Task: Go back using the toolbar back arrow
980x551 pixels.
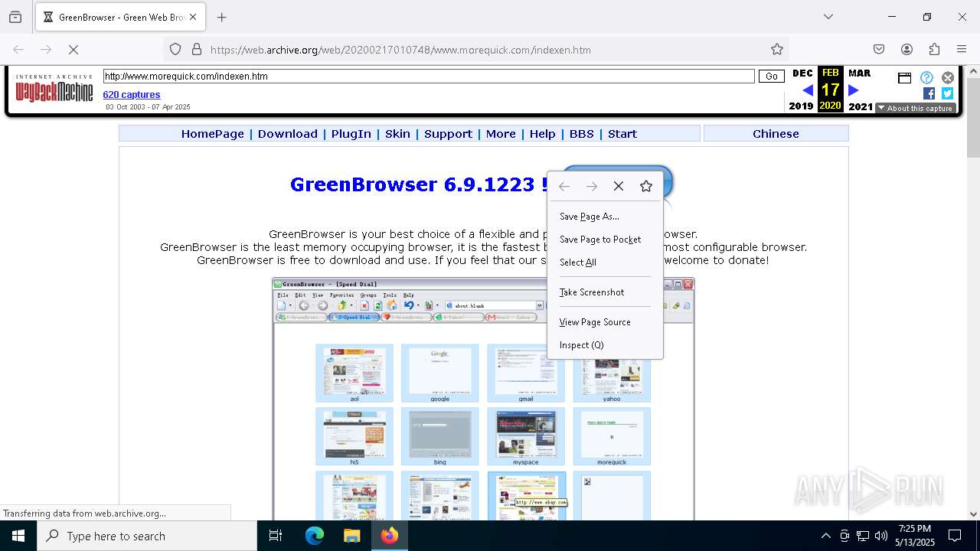Action: tap(18, 49)
